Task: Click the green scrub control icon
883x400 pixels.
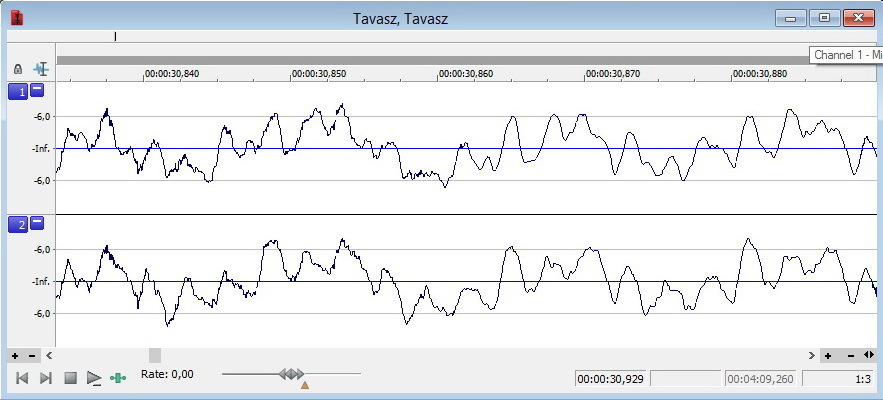Action: (x=118, y=378)
